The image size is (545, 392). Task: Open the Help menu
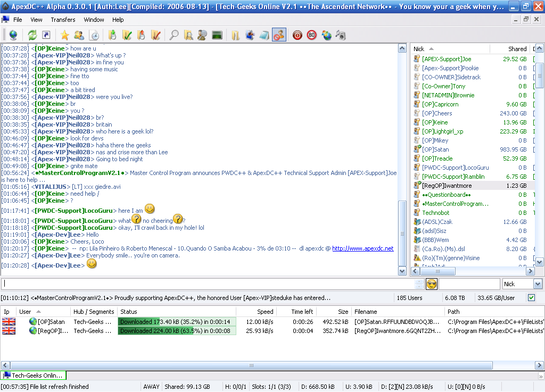coord(118,20)
